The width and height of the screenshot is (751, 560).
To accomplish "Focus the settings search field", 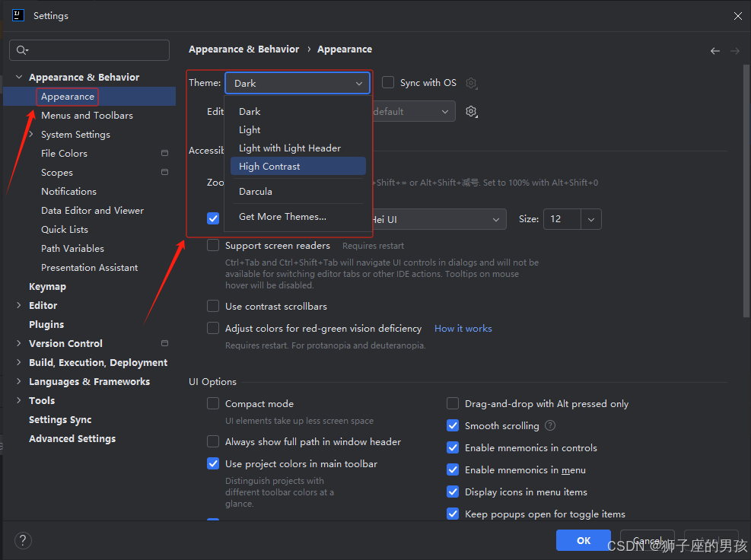I will pos(90,49).
